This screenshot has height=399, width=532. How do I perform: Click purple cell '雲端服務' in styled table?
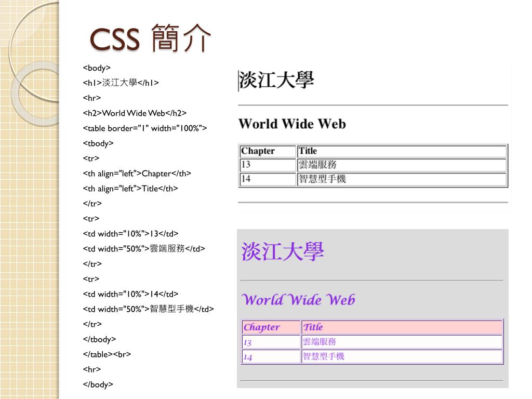[402, 342]
